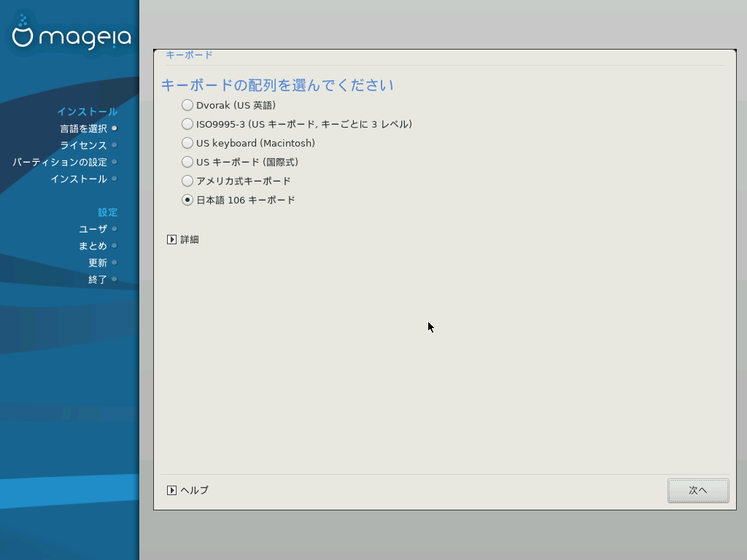Click status dot beside まとめ
Viewport: 747px width, 560px height.
coord(115,246)
